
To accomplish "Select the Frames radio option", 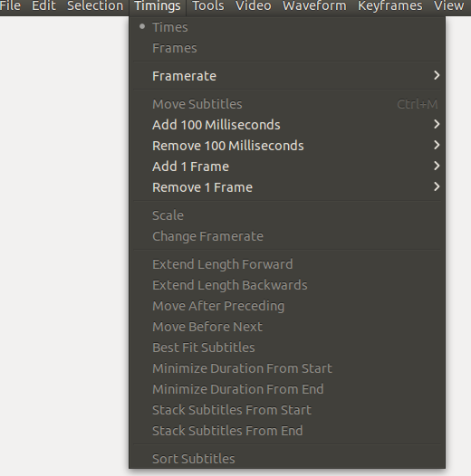I will [x=287, y=48].
